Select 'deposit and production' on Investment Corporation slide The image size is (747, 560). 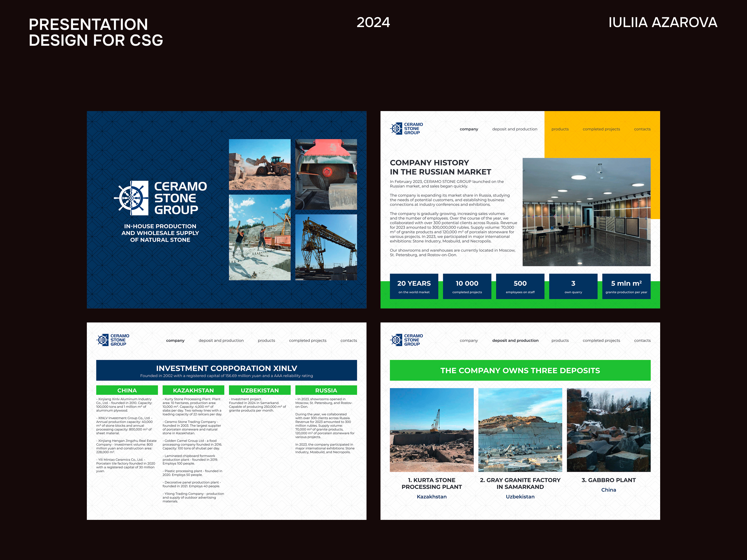tap(221, 341)
